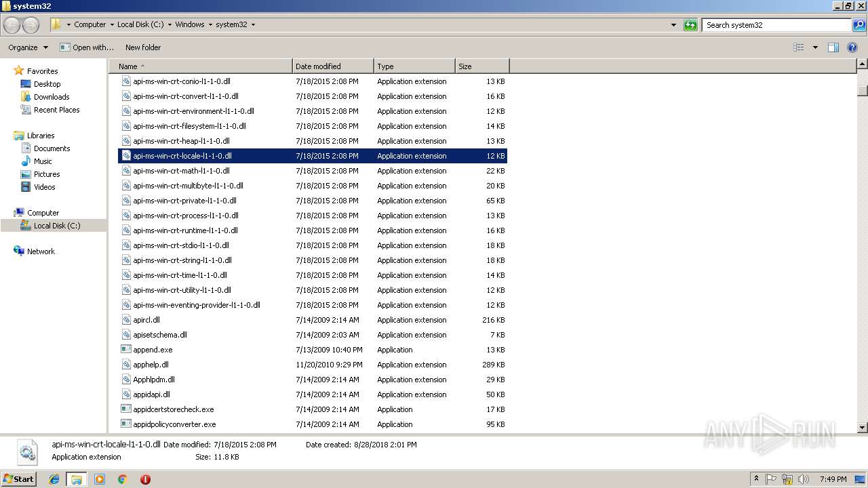Sort by the Date modified column header
868x488 pixels.
[x=333, y=66]
